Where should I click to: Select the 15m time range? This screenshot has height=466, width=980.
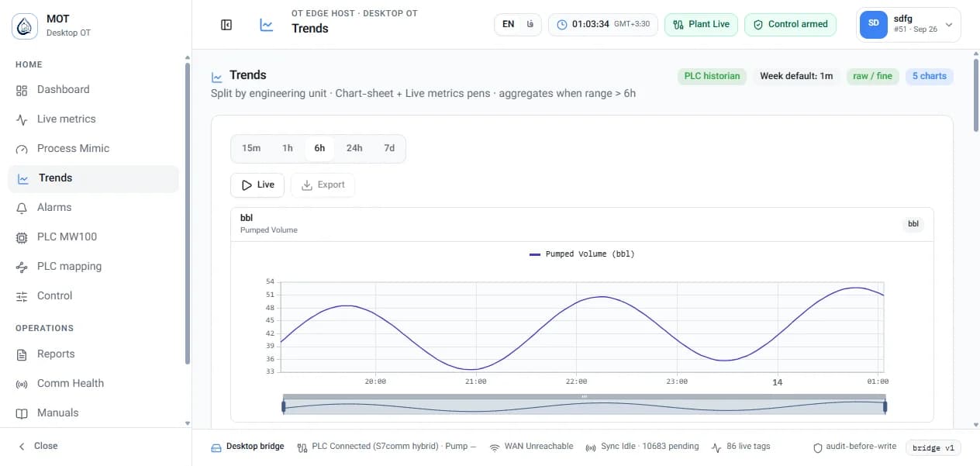pos(251,148)
